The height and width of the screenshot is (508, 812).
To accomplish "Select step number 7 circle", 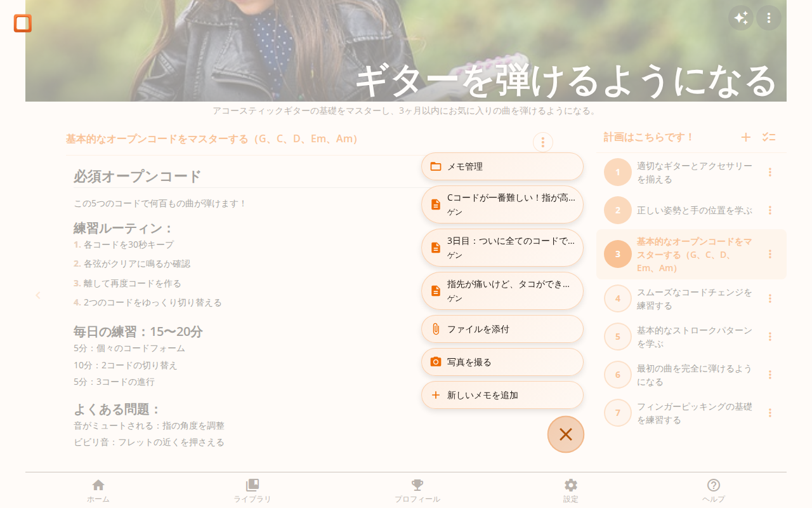I will 618,413.
